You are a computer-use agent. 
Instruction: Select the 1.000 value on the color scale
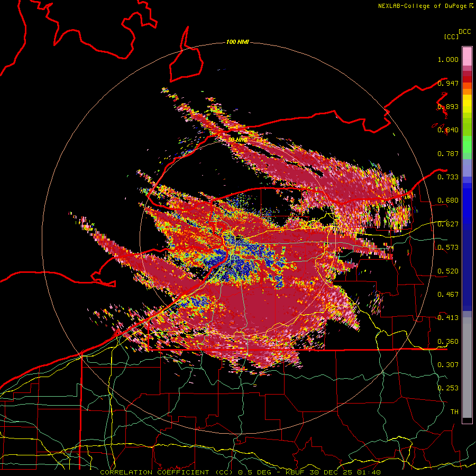coord(448,60)
